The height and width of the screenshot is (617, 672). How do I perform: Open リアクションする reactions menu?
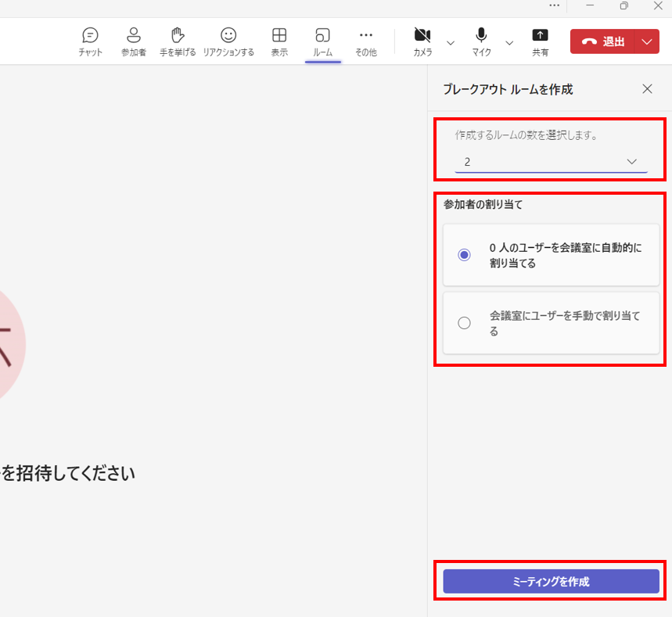228,42
